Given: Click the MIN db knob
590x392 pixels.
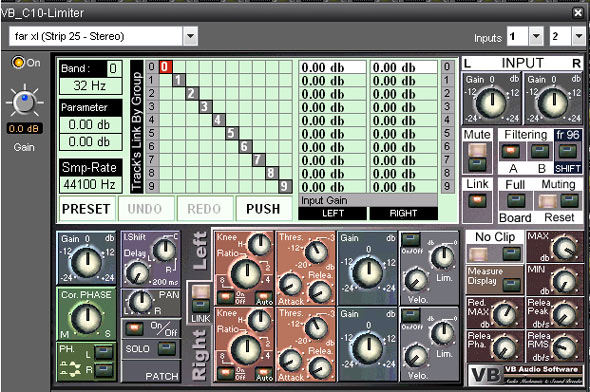Looking at the screenshot, I should tap(564, 282).
